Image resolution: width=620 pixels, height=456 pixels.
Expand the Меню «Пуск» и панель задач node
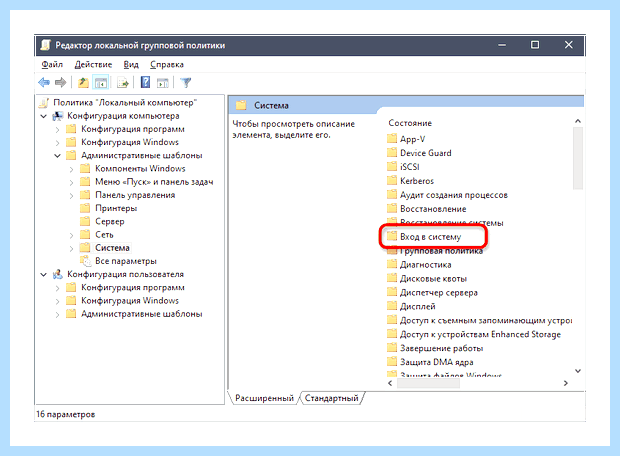click(x=72, y=182)
